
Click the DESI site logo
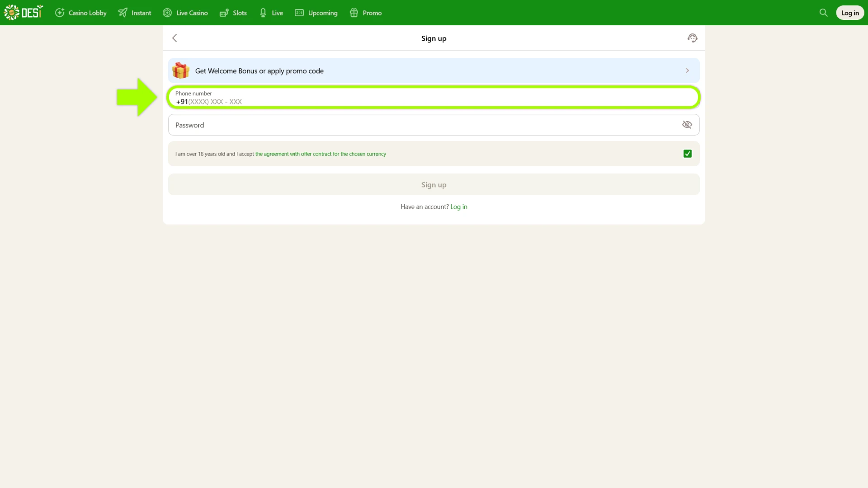(23, 12)
